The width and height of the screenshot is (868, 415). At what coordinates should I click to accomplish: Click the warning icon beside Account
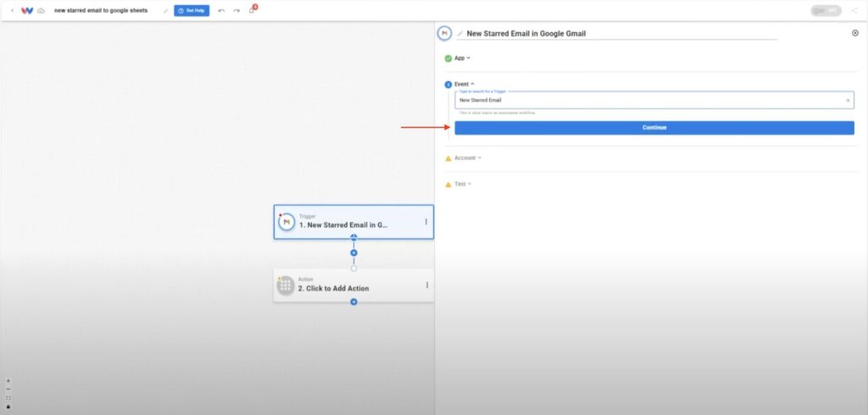(448, 159)
